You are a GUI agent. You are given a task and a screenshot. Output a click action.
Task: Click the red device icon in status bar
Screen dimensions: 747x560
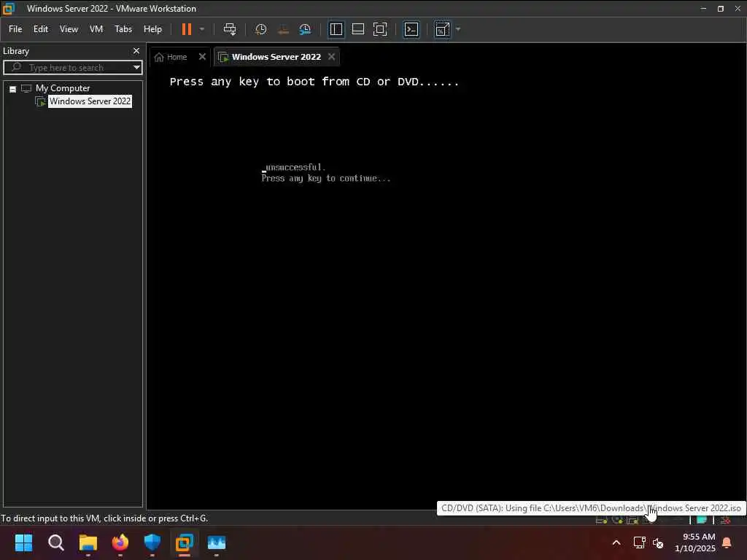726,520
